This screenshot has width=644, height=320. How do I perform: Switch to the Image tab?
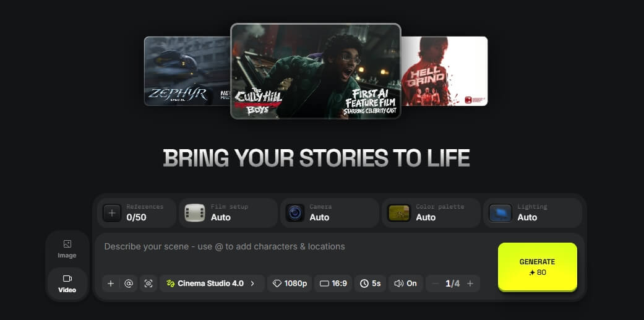pyautogui.click(x=67, y=249)
